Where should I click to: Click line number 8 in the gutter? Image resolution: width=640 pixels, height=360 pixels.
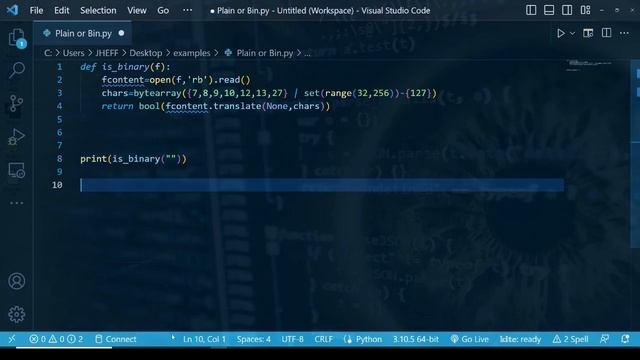[x=60, y=158]
